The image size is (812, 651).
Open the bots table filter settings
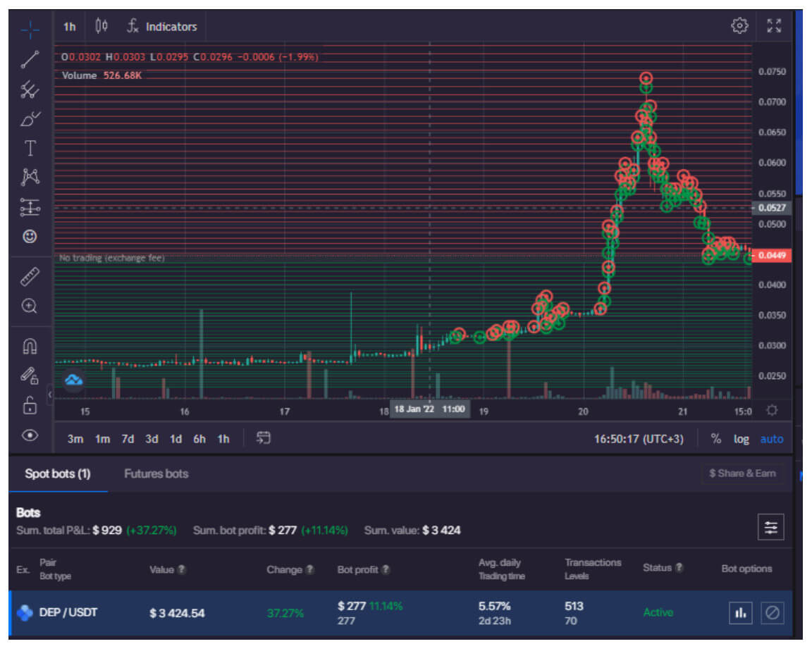click(x=770, y=527)
